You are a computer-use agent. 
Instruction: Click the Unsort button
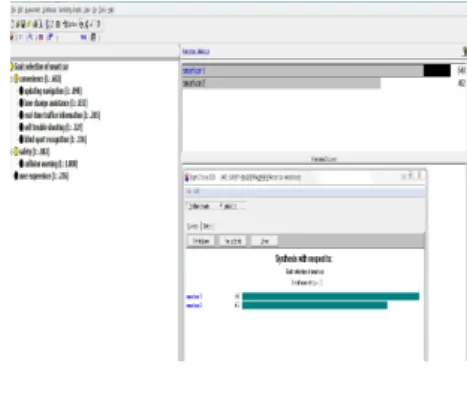coord(264,241)
